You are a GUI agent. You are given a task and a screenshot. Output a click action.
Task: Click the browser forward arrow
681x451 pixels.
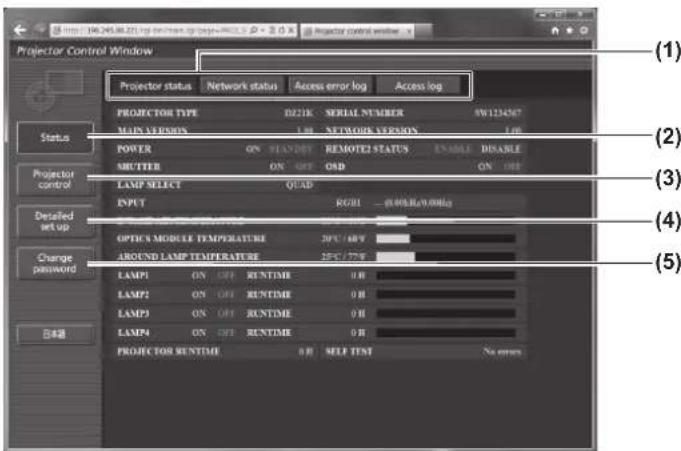[x=40, y=30]
